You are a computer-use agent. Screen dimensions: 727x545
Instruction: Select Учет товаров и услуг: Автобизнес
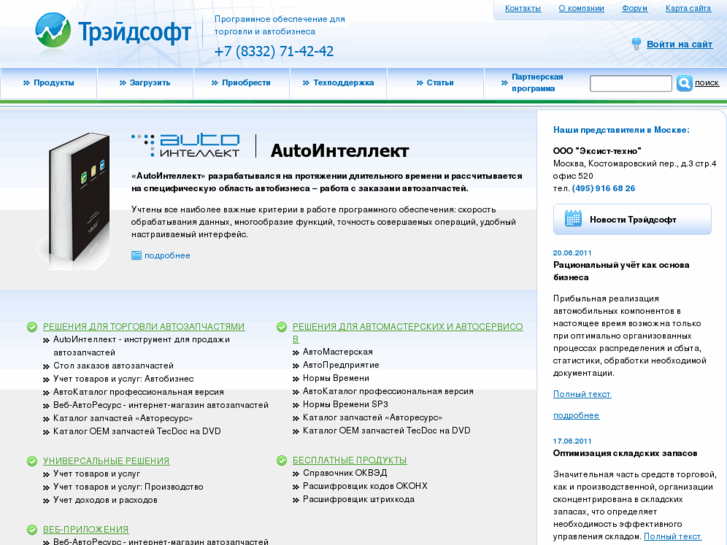click(x=123, y=379)
